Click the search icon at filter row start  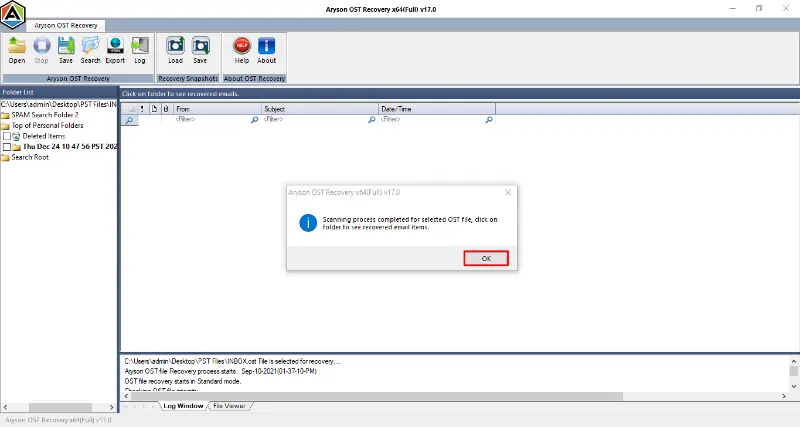point(130,120)
